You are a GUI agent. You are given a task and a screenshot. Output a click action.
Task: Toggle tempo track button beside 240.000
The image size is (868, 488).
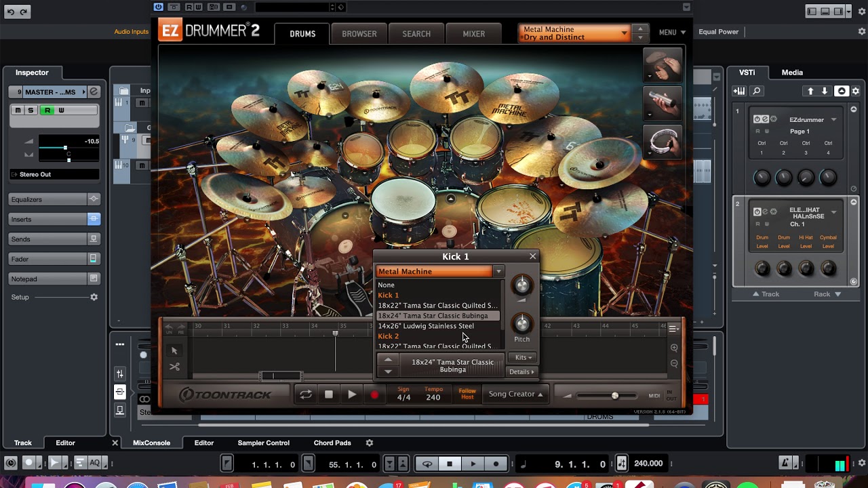click(x=622, y=464)
